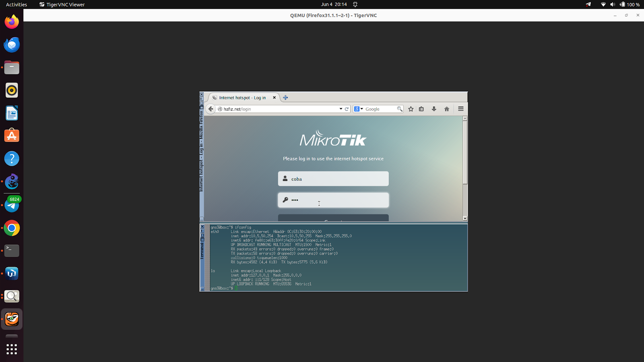Click the 'lo' interface name in terminal
The image size is (644, 362).
[x=213, y=271]
